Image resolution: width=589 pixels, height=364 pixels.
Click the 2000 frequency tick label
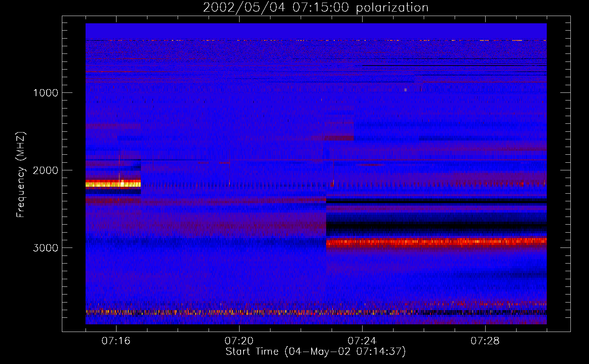click(46, 170)
